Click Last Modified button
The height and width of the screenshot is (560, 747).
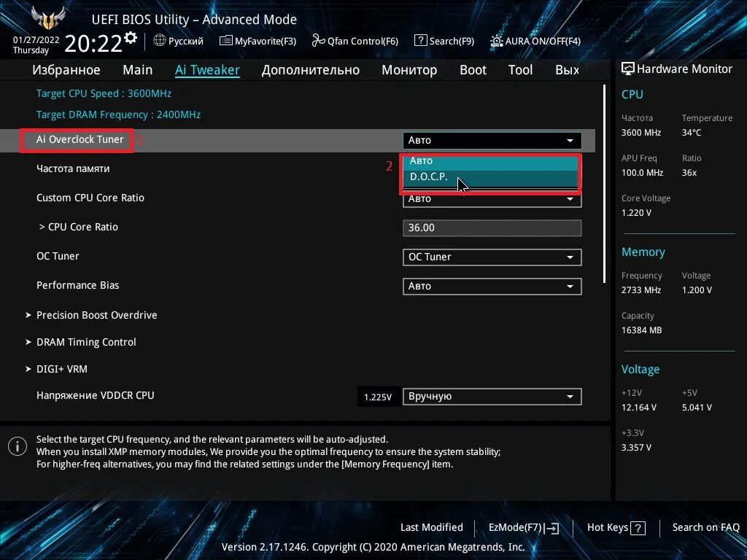coord(432,528)
